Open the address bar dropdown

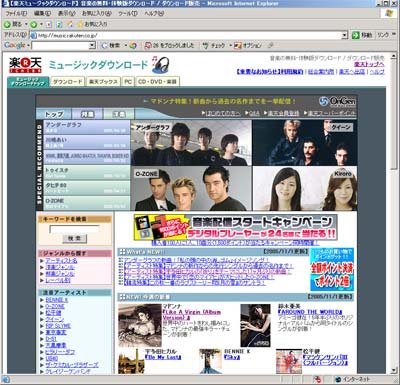pos(345,35)
